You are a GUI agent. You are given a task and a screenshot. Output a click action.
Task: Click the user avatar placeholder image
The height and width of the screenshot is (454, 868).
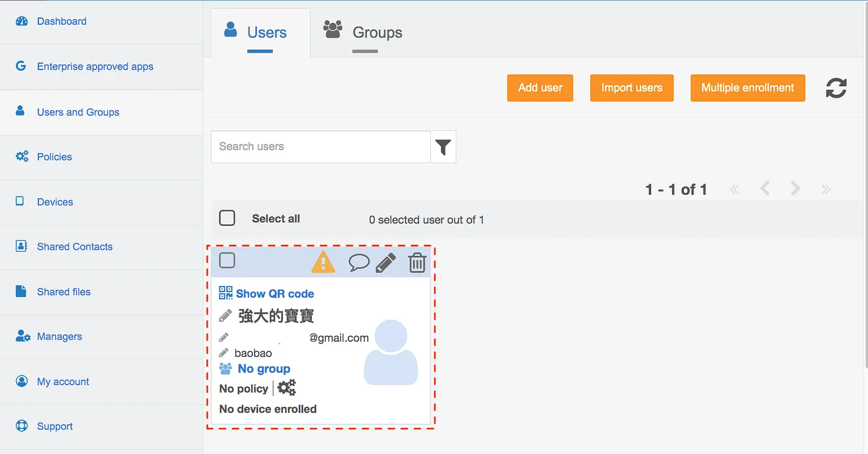(x=391, y=352)
